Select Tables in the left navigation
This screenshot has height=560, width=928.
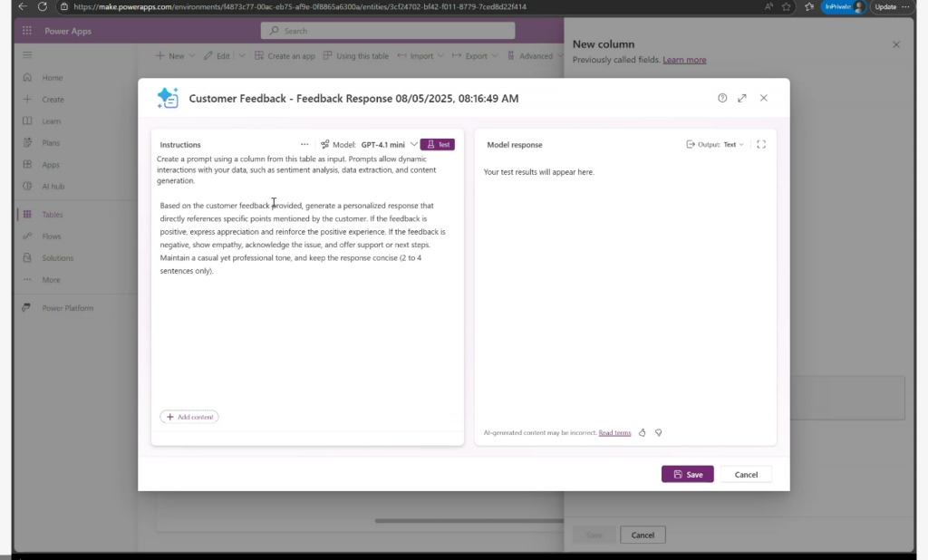coord(52,214)
